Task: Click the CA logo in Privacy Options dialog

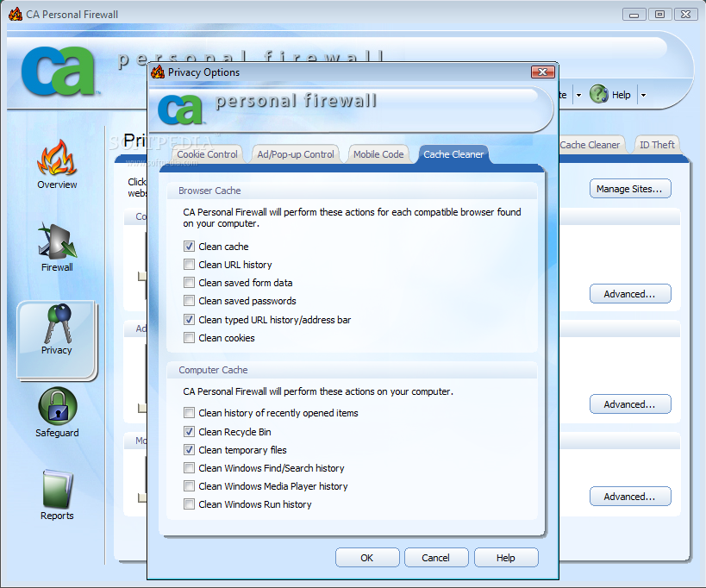Action: click(x=180, y=109)
